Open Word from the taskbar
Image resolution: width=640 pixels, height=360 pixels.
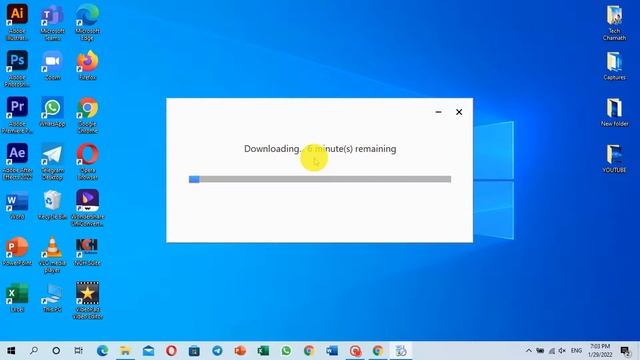tap(332, 351)
